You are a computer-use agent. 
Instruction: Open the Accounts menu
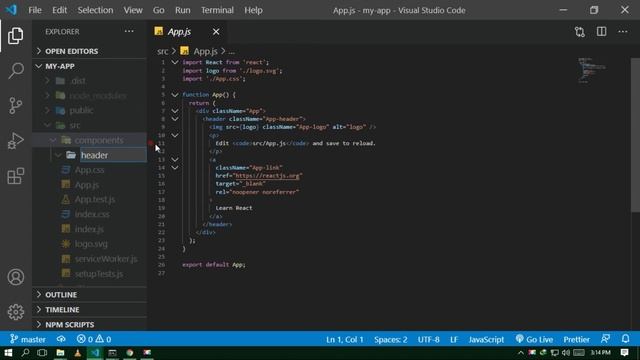pos(16,277)
